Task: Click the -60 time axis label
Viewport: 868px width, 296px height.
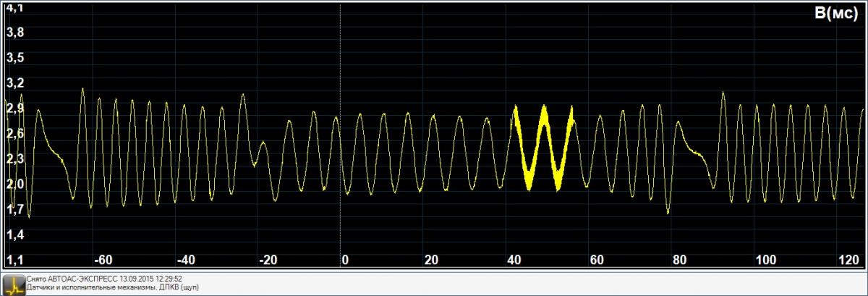Action: point(103,260)
